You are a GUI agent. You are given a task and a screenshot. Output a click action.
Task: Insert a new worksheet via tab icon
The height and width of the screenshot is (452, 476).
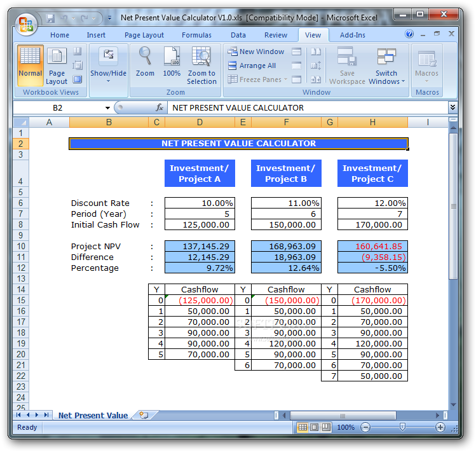pyautogui.click(x=144, y=415)
